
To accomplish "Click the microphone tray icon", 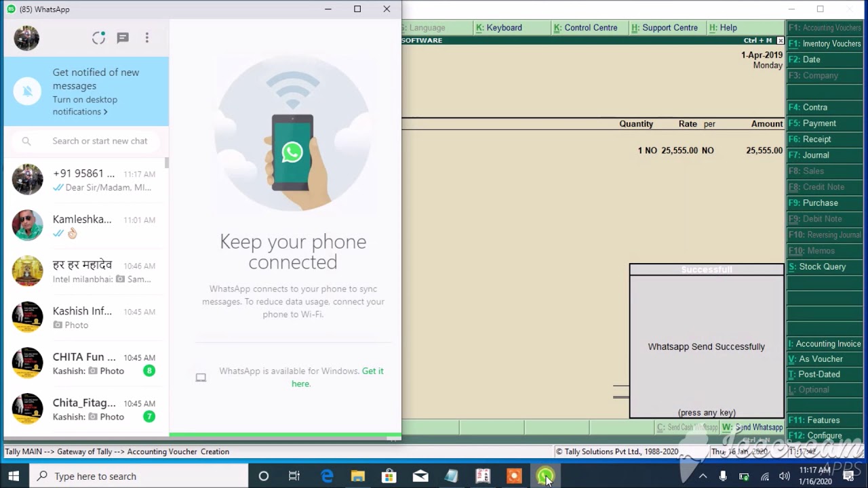I will pyautogui.click(x=723, y=476).
